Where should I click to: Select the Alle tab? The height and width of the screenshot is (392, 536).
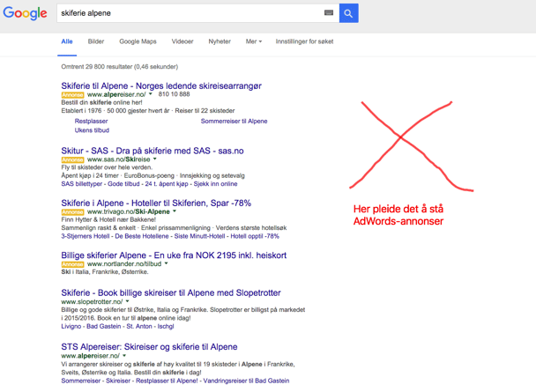pos(67,41)
